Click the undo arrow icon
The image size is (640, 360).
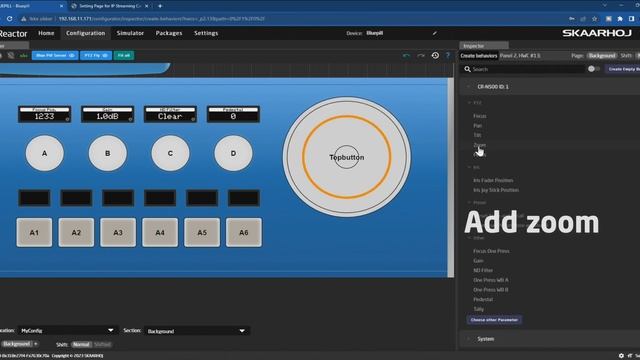(x=406, y=56)
